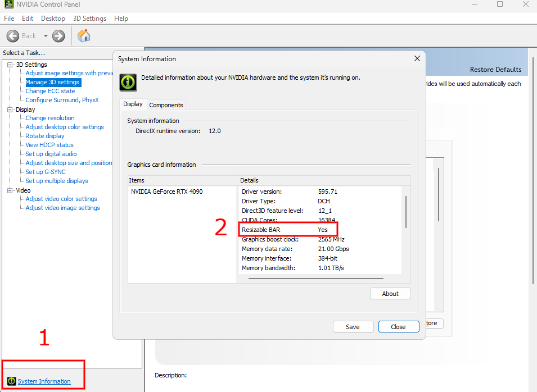Click the 3D Settings tree label

[31, 65]
